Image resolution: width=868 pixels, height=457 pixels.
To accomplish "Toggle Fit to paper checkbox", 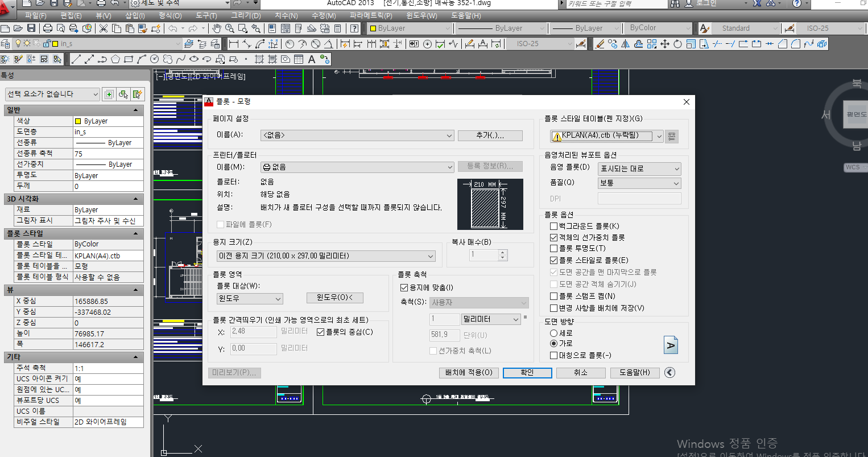I will pyautogui.click(x=404, y=288).
